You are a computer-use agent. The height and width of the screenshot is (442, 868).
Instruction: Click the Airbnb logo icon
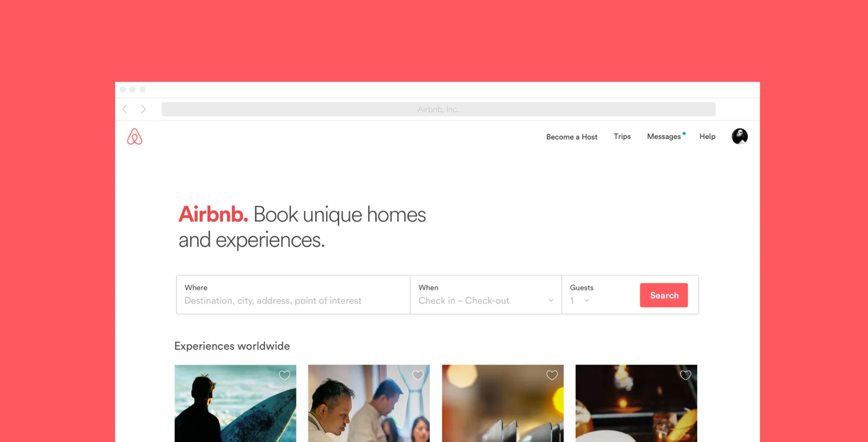[x=134, y=136]
